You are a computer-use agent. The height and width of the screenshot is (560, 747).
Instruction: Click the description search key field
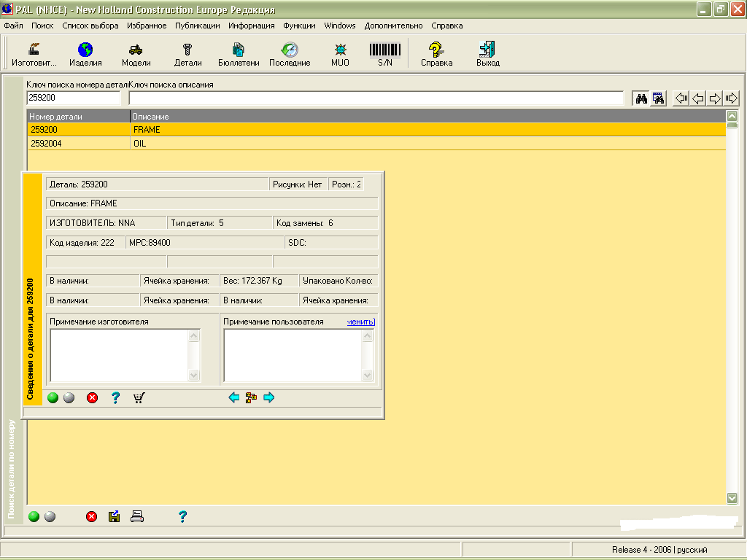[376, 98]
